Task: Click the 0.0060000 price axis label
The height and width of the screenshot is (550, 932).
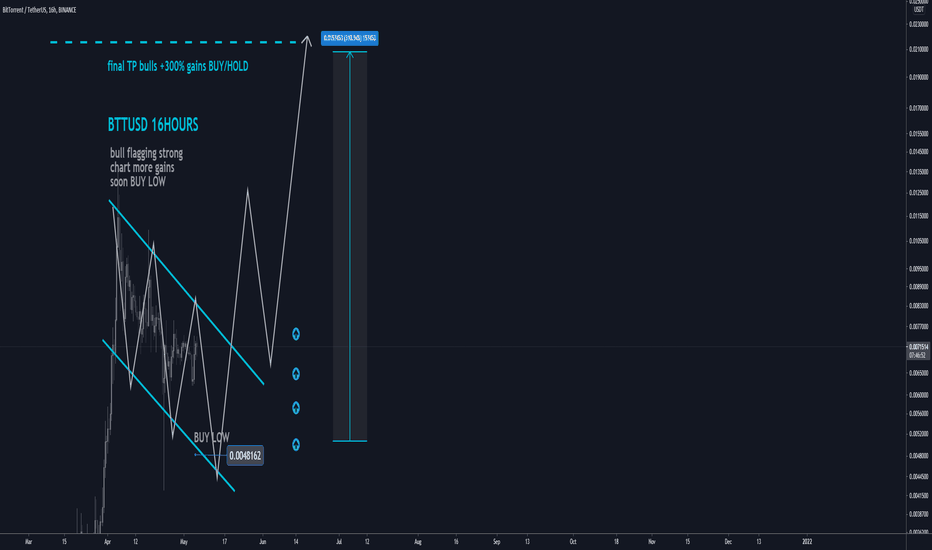Action: (x=918, y=395)
